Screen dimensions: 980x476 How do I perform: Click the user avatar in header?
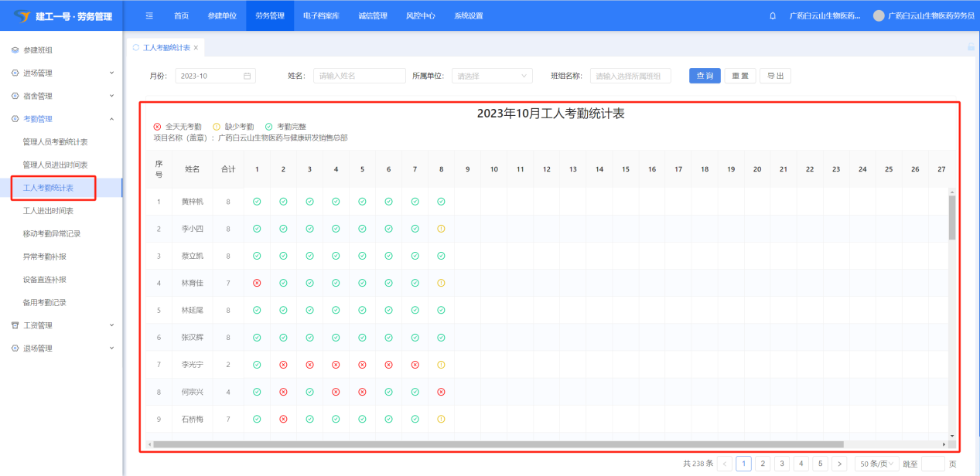point(878,16)
